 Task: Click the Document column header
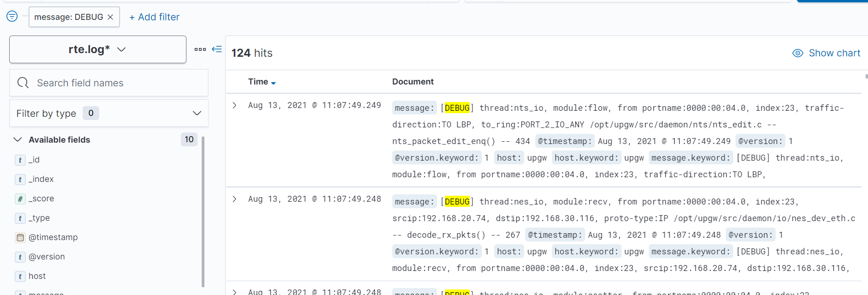click(x=413, y=82)
